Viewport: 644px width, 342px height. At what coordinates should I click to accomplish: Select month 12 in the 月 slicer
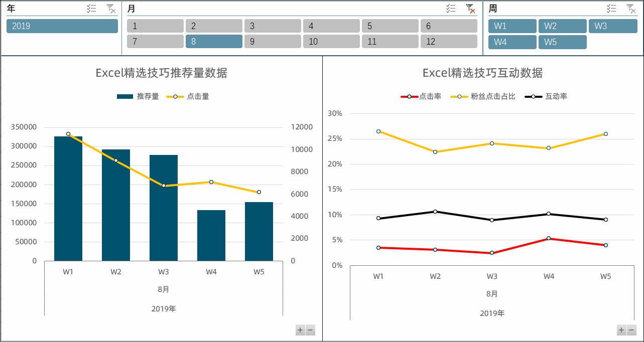point(449,42)
